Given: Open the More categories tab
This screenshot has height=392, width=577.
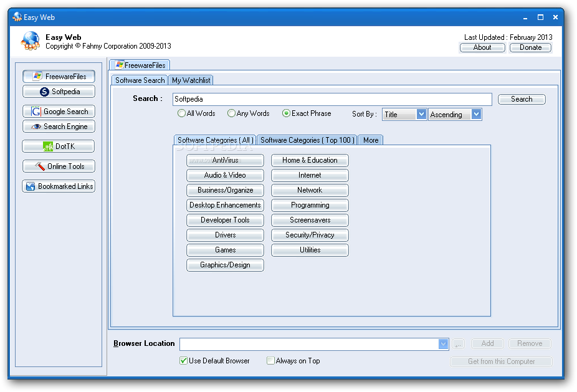Looking at the screenshot, I should (x=371, y=140).
